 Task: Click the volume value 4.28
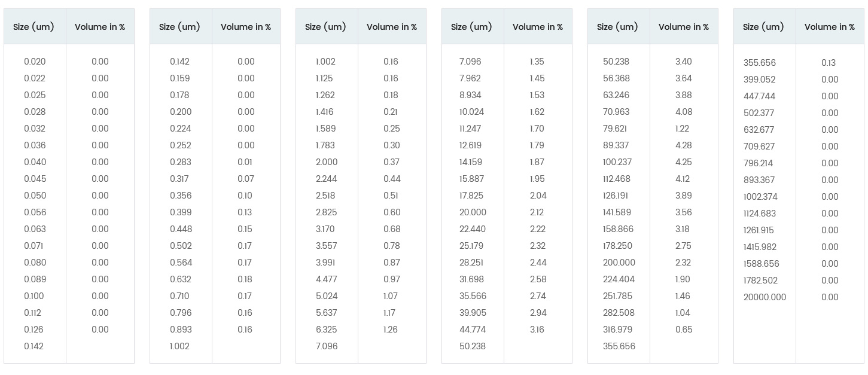click(683, 145)
